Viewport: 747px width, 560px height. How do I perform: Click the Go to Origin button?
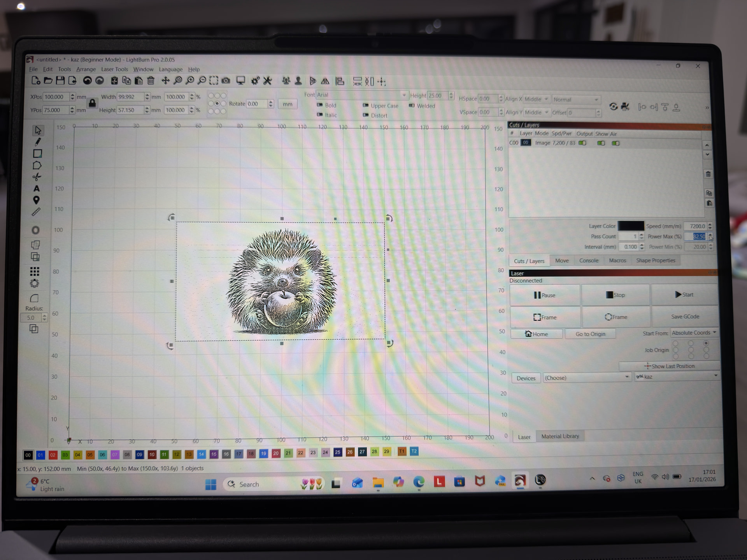(590, 334)
